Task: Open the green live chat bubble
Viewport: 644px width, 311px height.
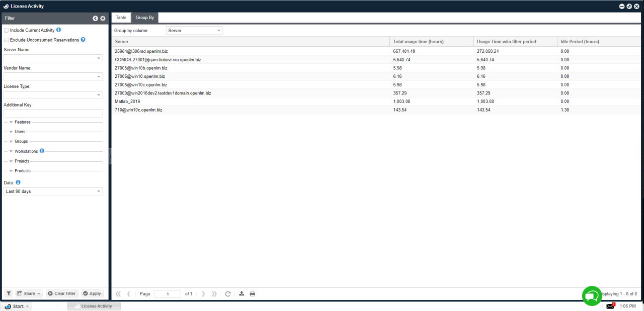Action: tap(592, 295)
